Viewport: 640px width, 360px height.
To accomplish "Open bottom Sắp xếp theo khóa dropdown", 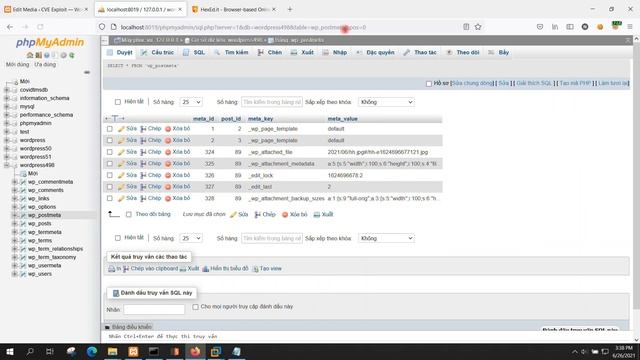I will [386, 238].
